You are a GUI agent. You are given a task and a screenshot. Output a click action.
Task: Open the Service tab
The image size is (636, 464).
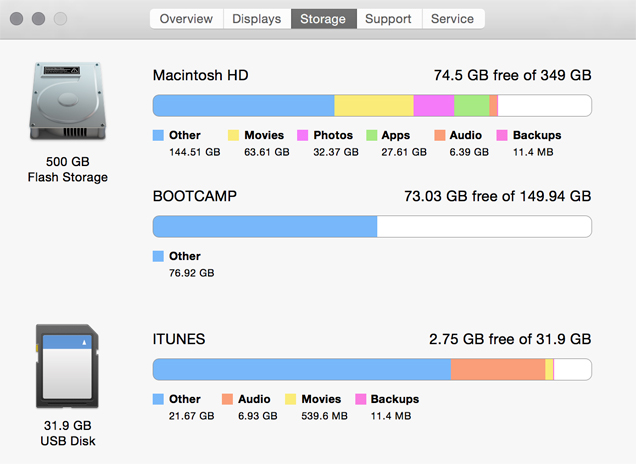pos(453,19)
